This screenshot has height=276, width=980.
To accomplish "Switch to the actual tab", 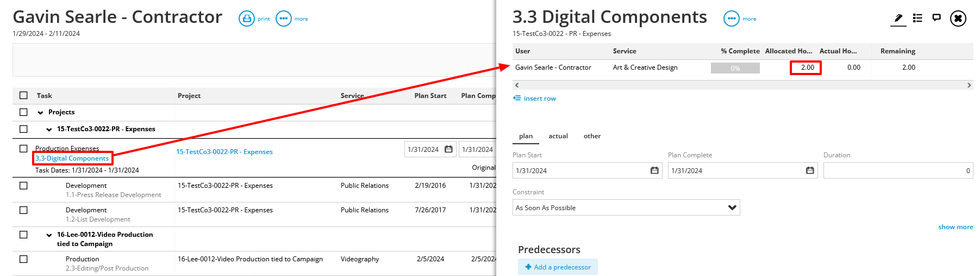I will click(558, 136).
